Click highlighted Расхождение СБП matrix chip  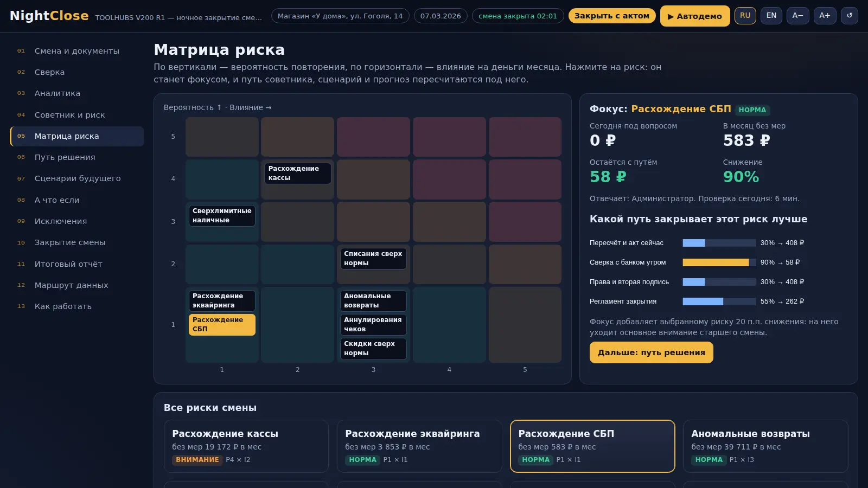coord(222,324)
